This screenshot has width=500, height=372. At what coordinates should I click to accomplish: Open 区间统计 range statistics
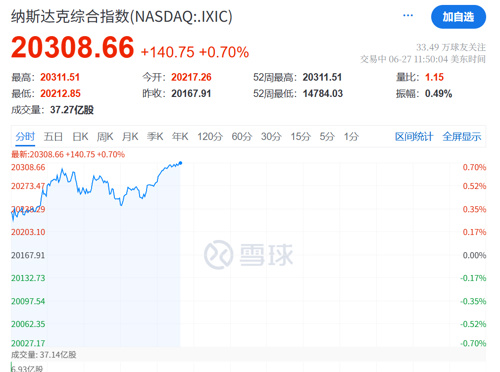(x=414, y=136)
